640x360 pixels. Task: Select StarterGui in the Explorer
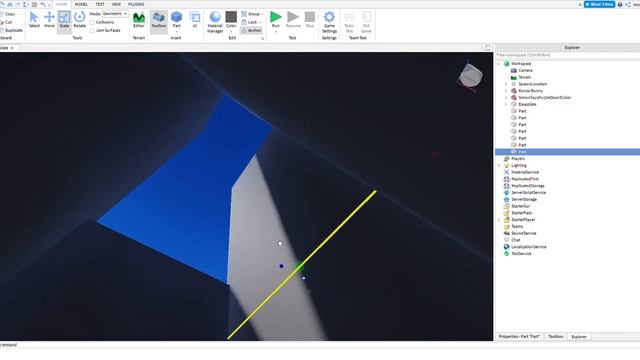point(520,206)
